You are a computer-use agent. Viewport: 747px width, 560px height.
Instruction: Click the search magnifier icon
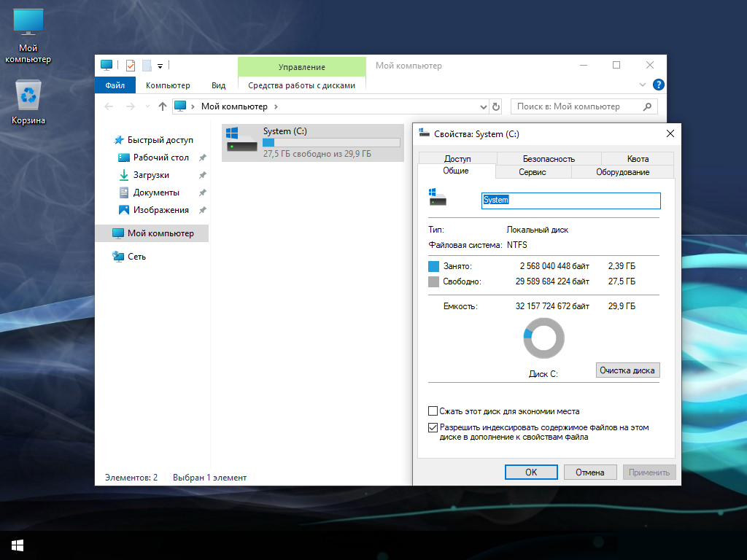[647, 106]
